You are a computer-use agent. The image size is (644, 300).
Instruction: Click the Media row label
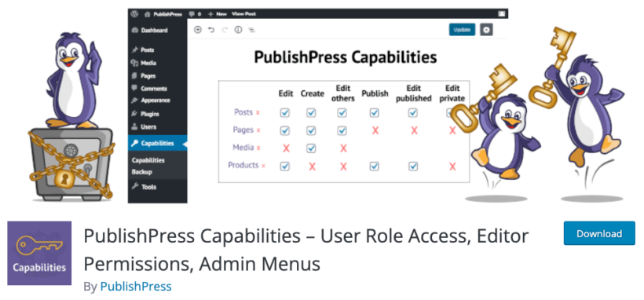pyautogui.click(x=243, y=147)
